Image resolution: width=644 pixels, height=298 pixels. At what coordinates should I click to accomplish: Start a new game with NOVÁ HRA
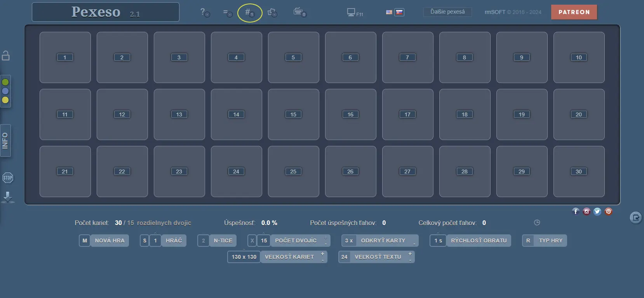[x=110, y=241]
